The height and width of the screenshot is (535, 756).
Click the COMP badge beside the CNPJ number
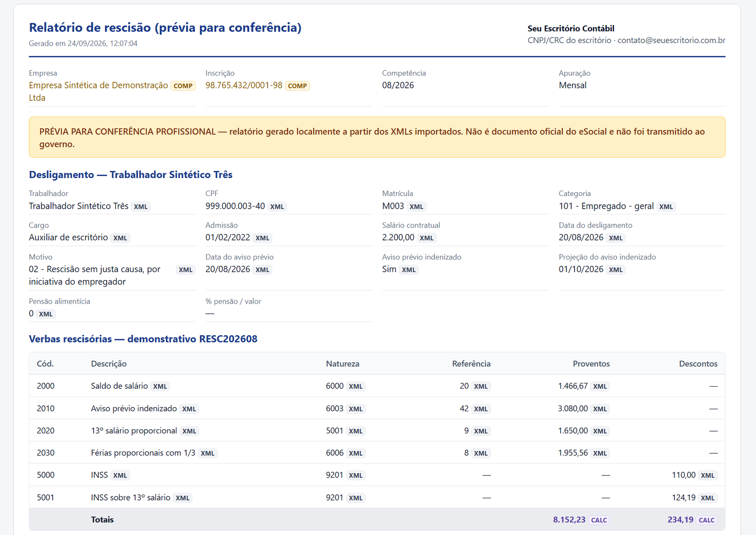297,86
